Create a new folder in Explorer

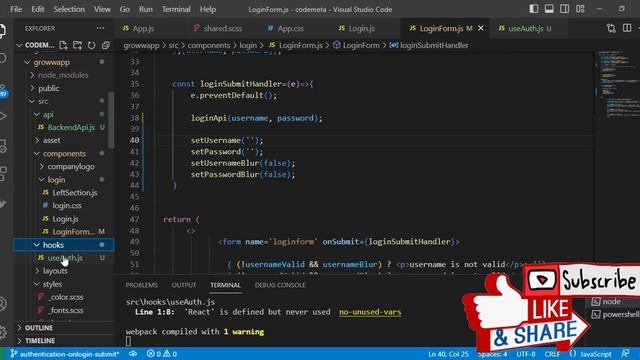click(x=77, y=45)
